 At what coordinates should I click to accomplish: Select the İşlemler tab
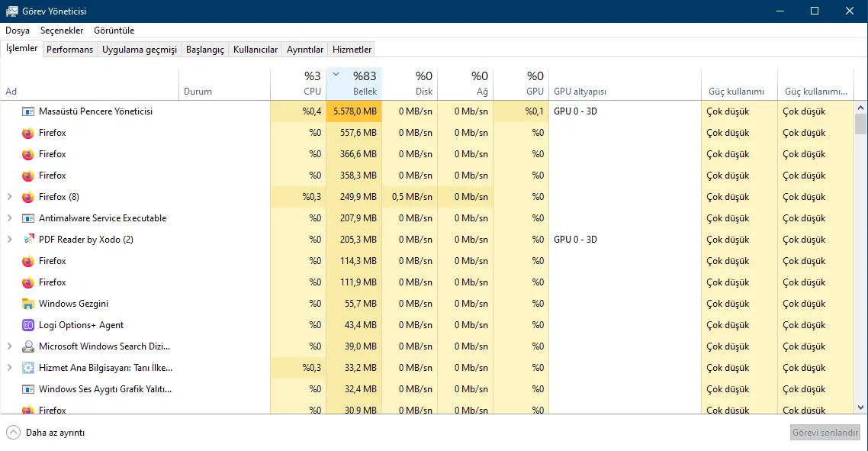tap(21, 48)
